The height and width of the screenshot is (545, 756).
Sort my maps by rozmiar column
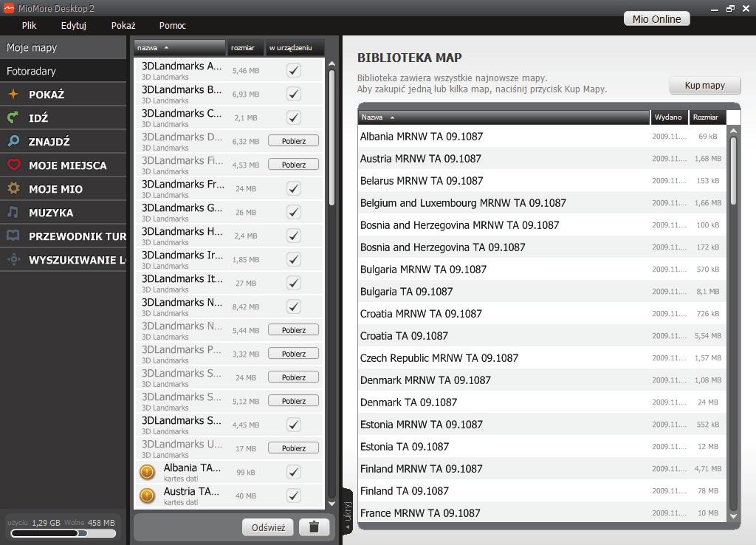pos(245,48)
